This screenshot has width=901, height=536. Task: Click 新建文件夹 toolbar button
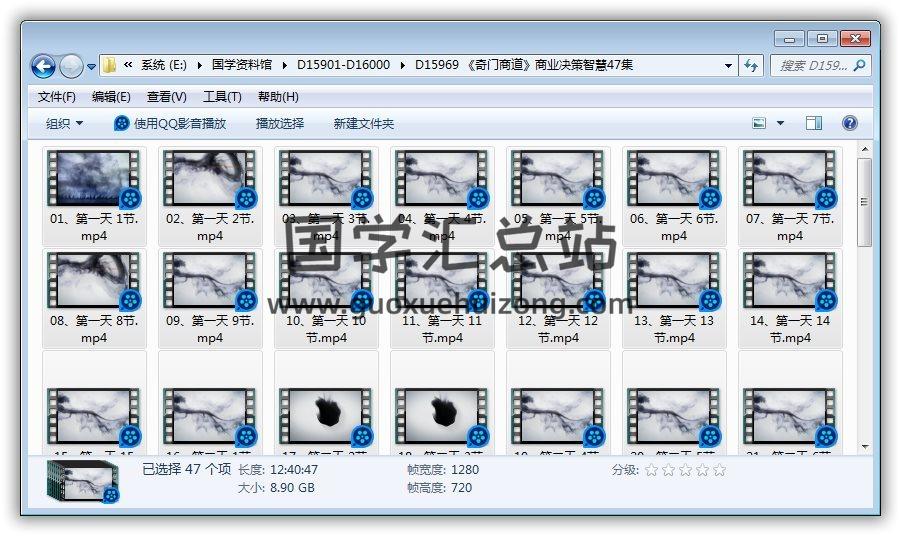pos(364,124)
